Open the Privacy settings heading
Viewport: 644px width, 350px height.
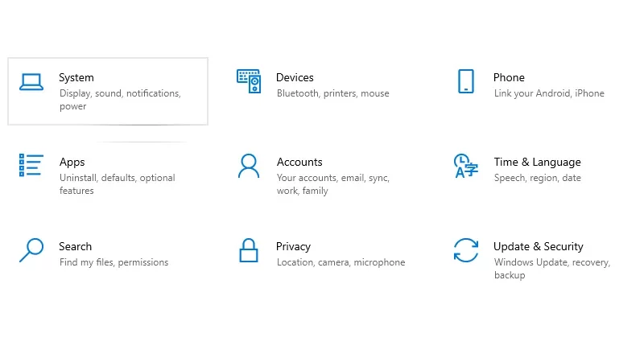[293, 246]
